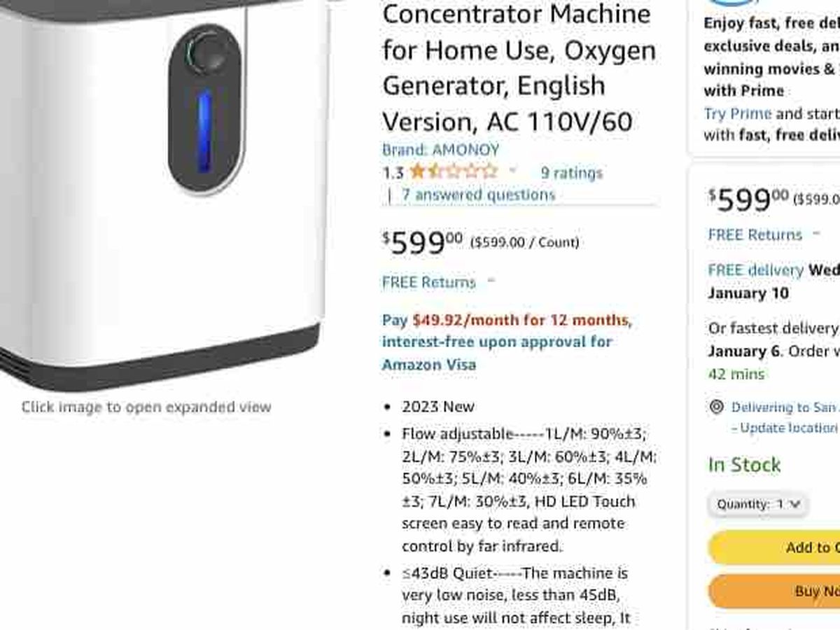Viewport: 840px width, 630px height.
Task: Expand FREE Returns arrow below main price
Action: pos(491,281)
